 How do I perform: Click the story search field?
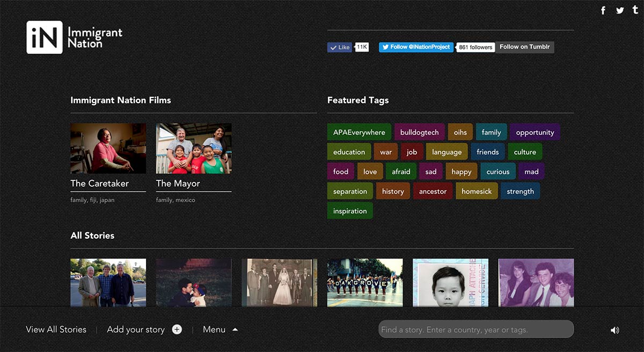475,329
